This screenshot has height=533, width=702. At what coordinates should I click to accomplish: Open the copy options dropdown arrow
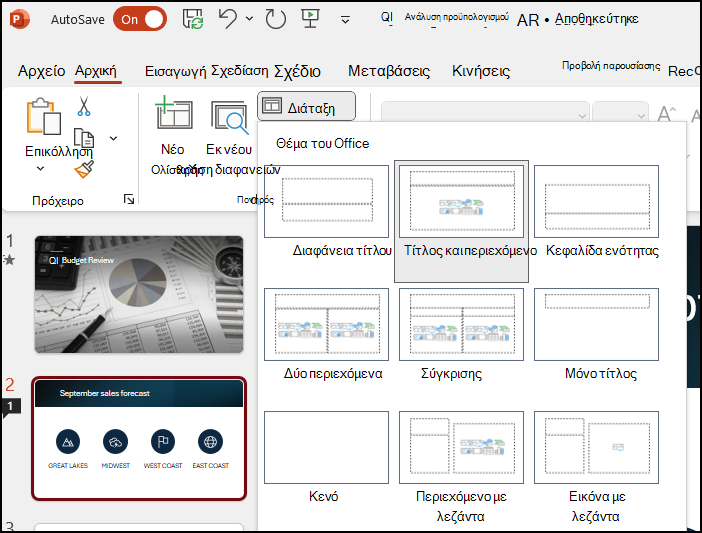[x=114, y=138]
